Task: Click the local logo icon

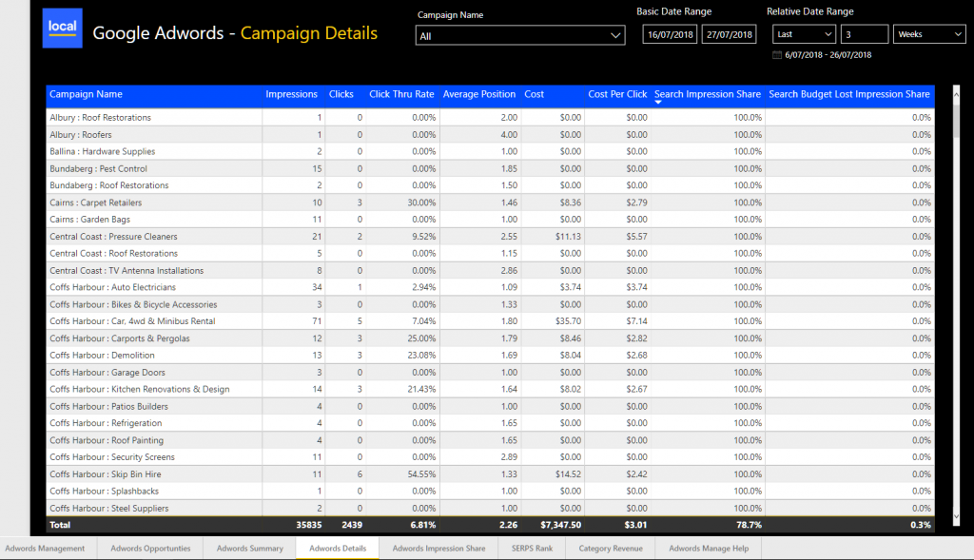Action: 62,28
